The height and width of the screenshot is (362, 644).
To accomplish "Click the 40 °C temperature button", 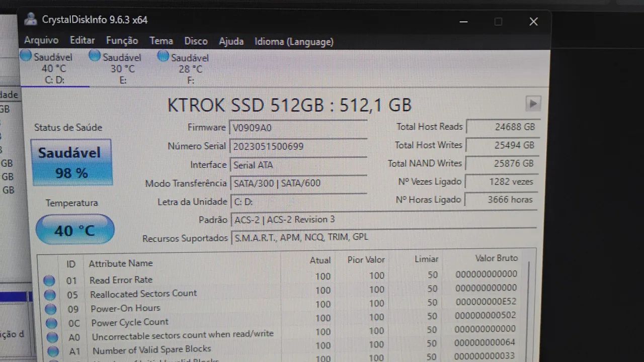I will (x=75, y=230).
